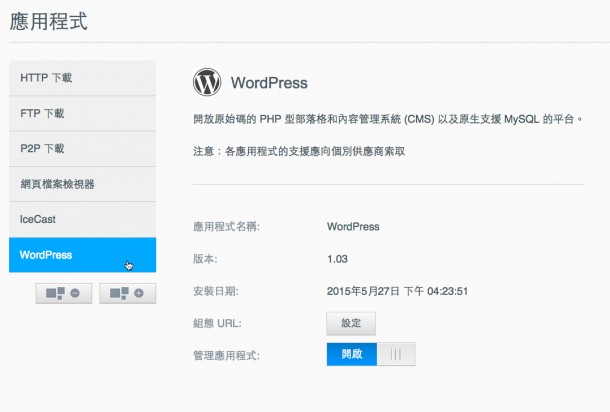Click install date 2015年5月27日 下午 04:23:51

tap(397, 291)
